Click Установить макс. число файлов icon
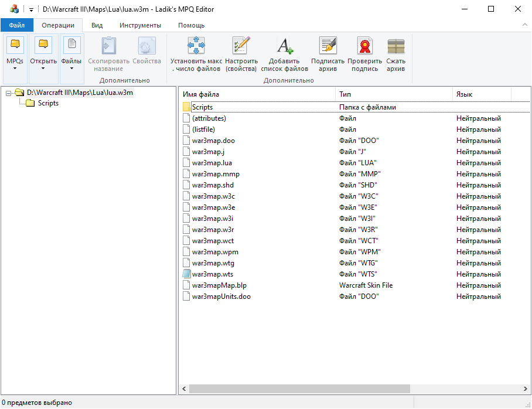Screen dimensions: 532x409 196,46
